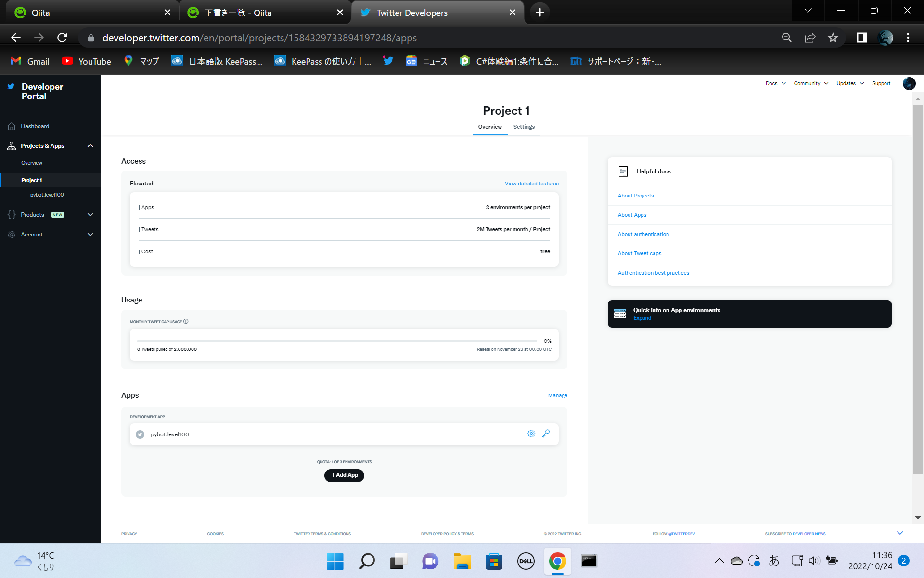Open the profile avatar in portal top bar
This screenshot has width=924, height=578.
click(x=909, y=83)
